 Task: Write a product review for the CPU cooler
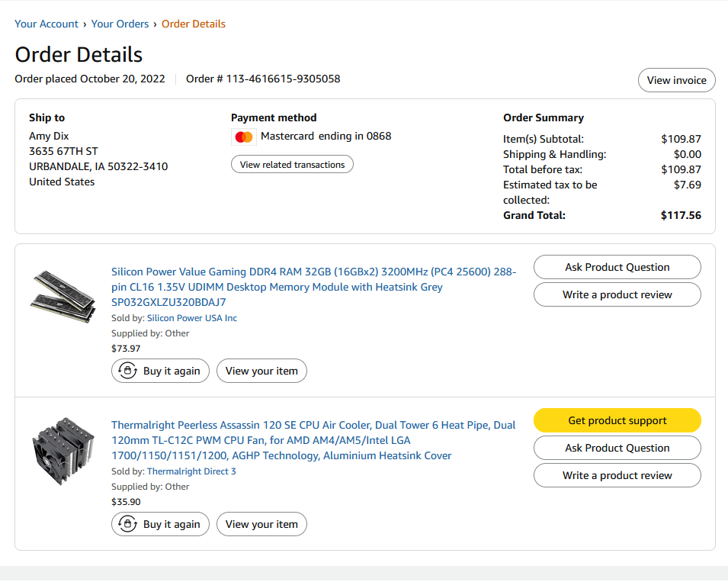617,475
